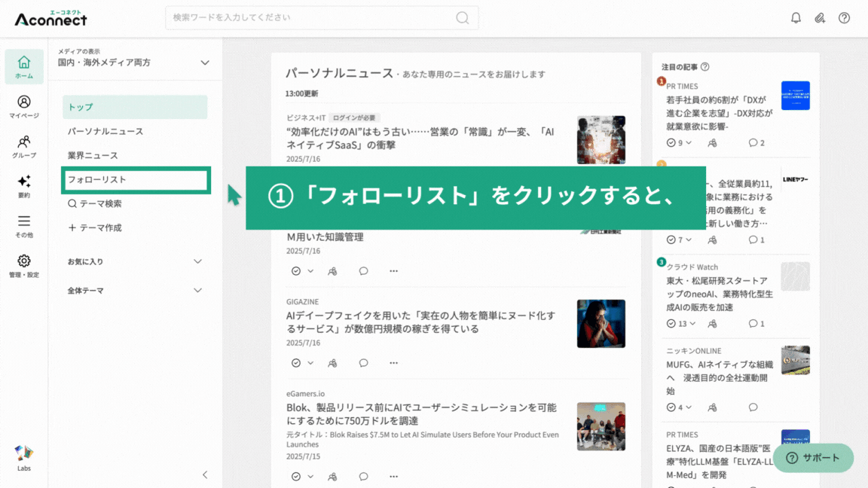The height and width of the screenshot is (488, 868).
Task: Click group share icon on PR TIMES DX article
Action: (713, 143)
